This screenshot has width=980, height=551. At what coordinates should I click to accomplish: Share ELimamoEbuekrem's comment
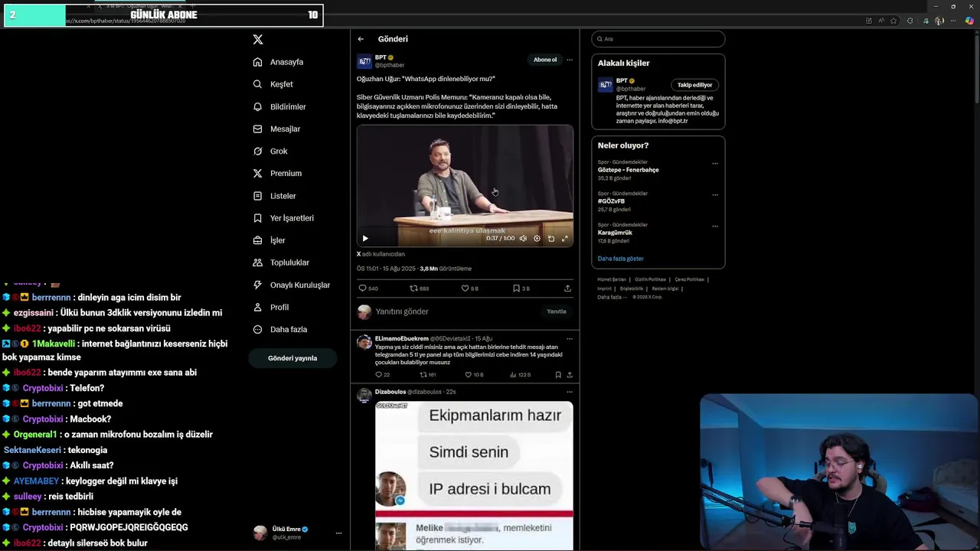(x=569, y=375)
